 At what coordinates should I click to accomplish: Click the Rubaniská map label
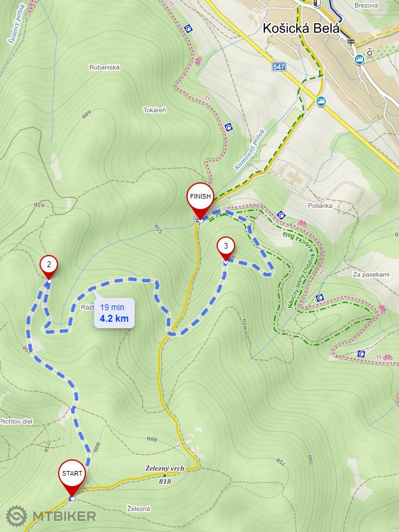[105, 67]
